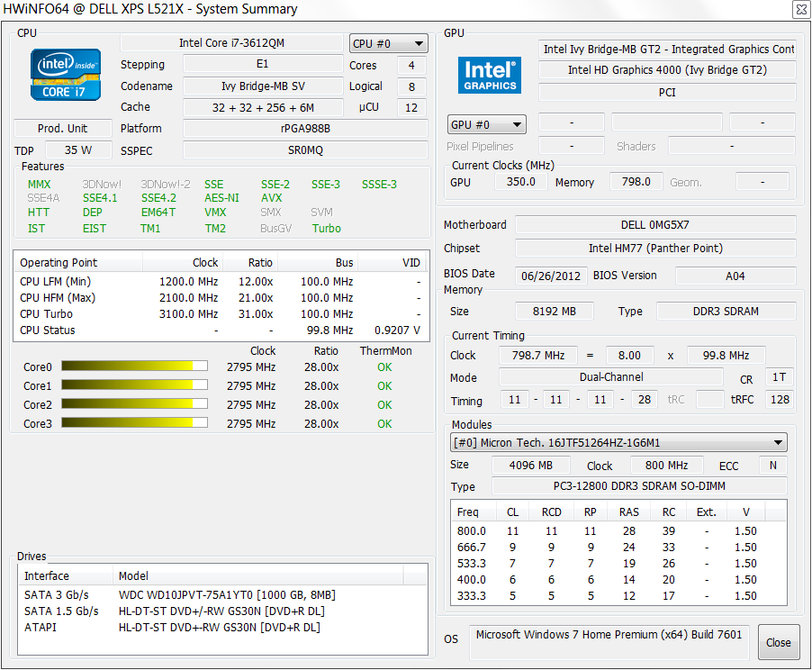Click the Cores count 4 field
The height and width of the screenshot is (670, 812).
point(411,66)
